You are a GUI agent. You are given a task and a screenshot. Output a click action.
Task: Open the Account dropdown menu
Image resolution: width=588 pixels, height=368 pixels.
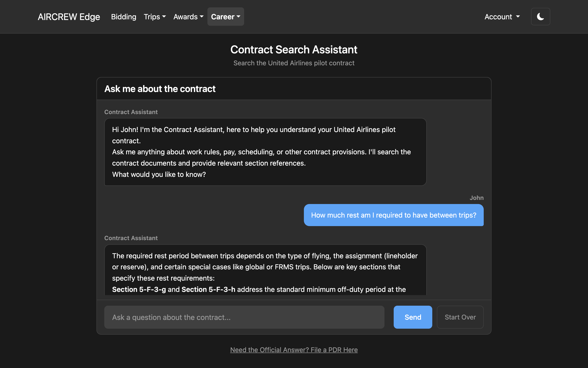[502, 17]
